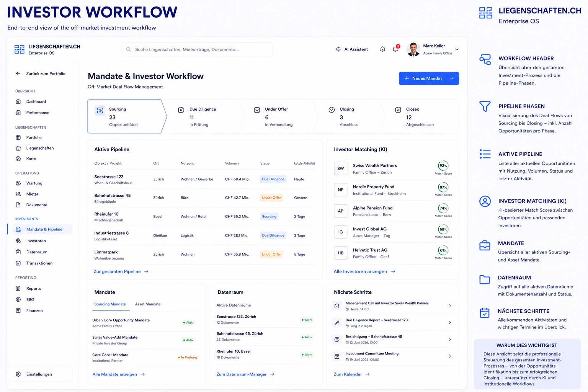The width and height of the screenshot is (588, 392).
Task: Open the Core Core+ Mandate entry
Action: coord(145,358)
